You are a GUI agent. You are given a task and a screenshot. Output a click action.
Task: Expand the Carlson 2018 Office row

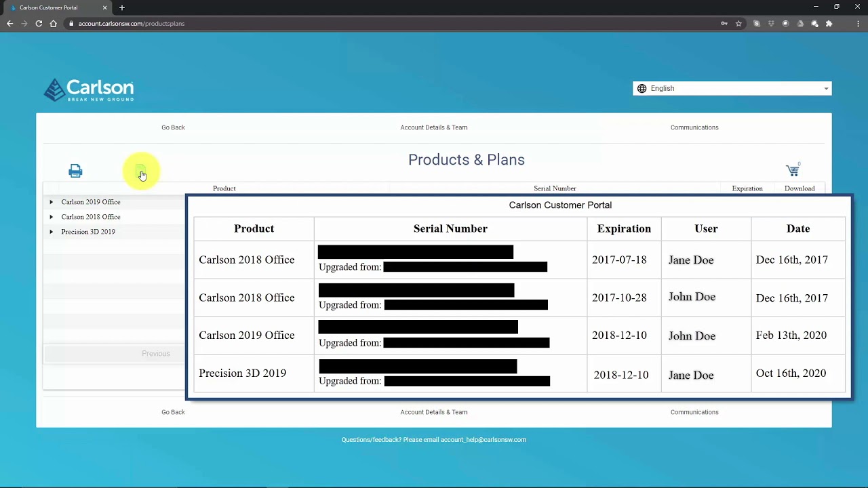(x=51, y=217)
